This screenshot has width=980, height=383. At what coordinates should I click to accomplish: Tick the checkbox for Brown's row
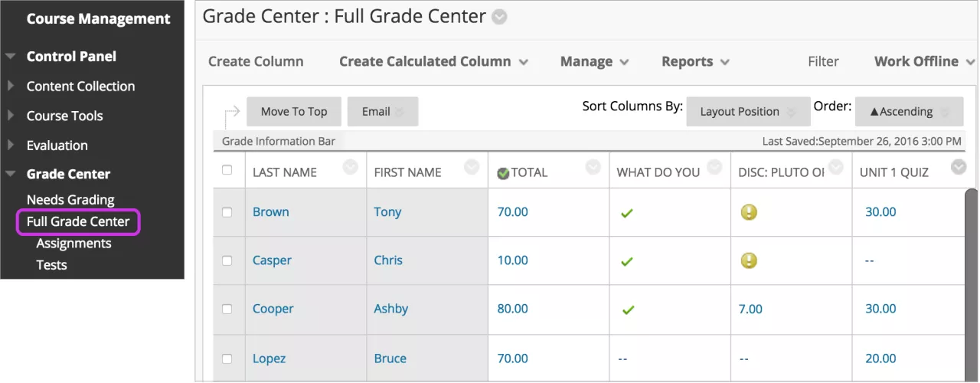[x=227, y=212]
